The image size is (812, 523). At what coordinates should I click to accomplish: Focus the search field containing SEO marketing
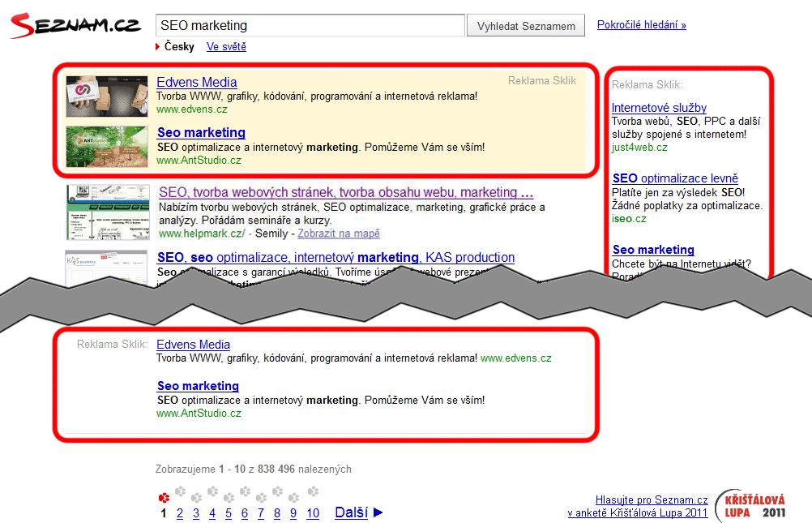310,25
